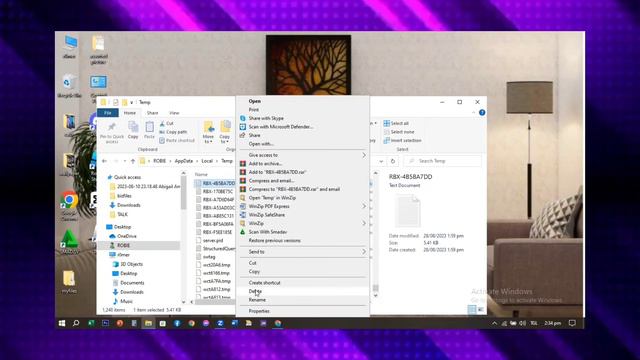Expand the Send to submenu

[303, 252]
